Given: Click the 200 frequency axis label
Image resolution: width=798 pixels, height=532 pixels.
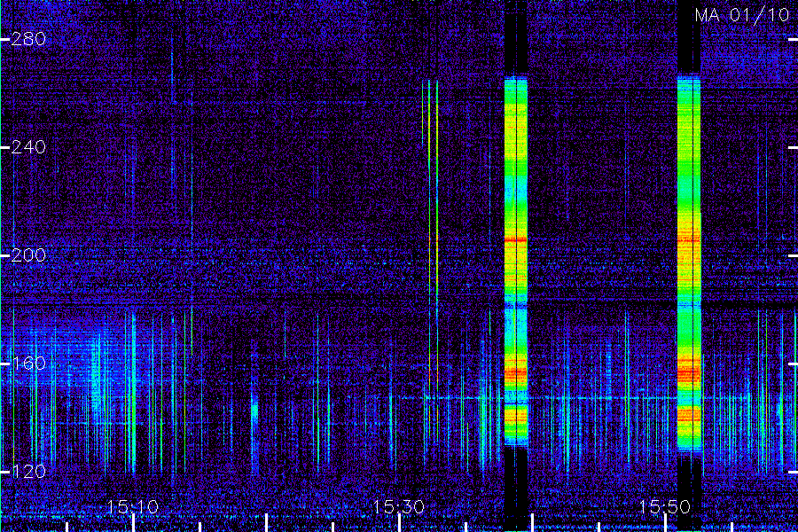Looking at the screenshot, I should coord(28,255).
